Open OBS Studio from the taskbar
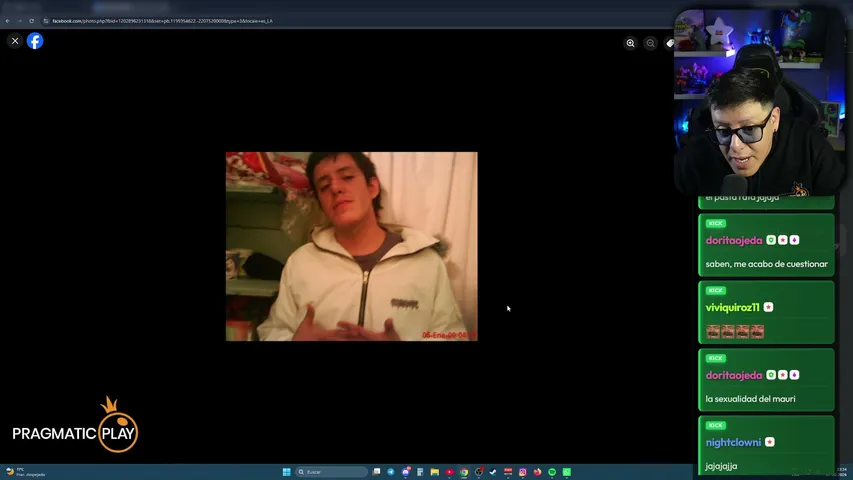Image resolution: width=853 pixels, height=480 pixels. tap(479, 472)
